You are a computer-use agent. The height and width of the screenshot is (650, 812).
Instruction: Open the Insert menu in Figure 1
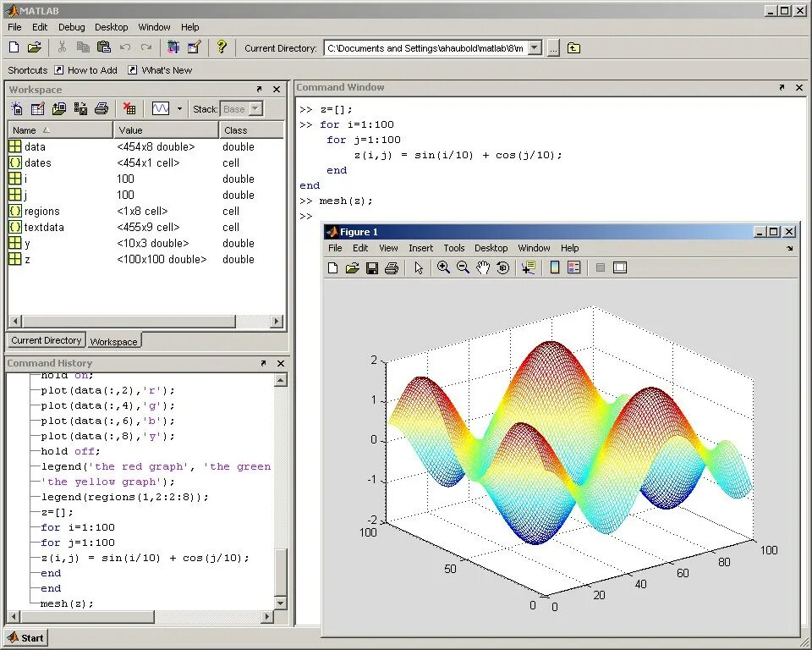[x=420, y=248]
